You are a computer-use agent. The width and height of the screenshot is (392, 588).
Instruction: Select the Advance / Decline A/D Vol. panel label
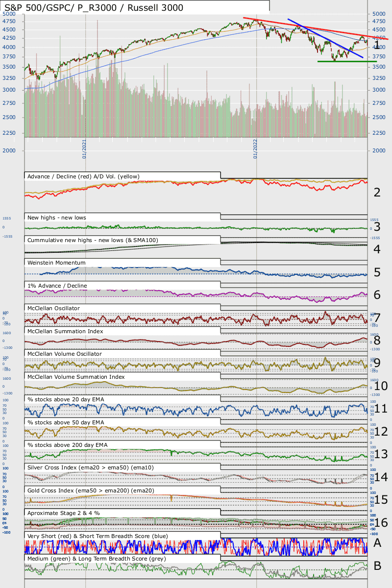click(x=84, y=176)
